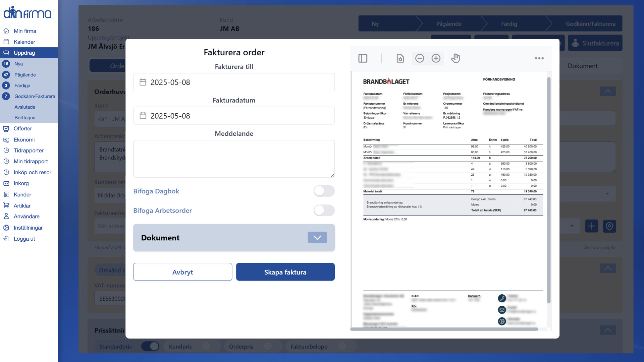644x362 pixels.
Task: Collapse the Prissättning panel chevron
Action: tap(607, 330)
